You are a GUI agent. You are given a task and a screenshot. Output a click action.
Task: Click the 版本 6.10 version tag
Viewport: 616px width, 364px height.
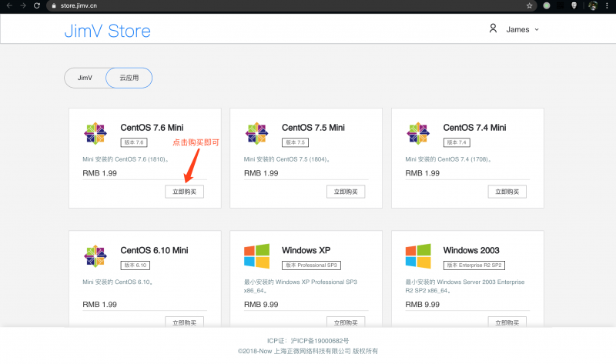136,265
